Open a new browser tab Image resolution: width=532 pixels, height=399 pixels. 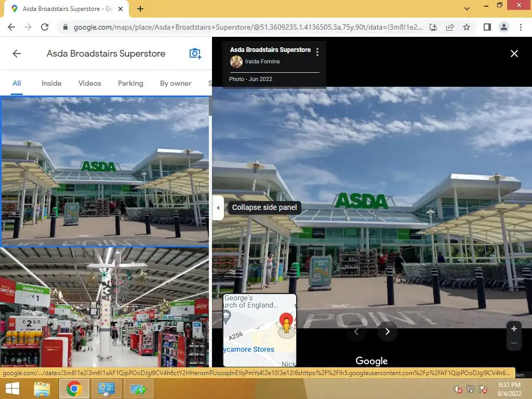point(140,9)
